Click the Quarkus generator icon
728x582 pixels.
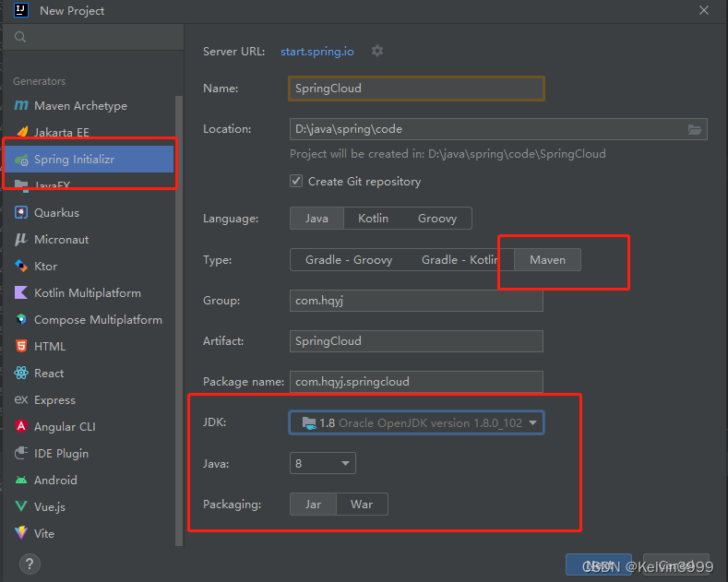click(x=21, y=212)
